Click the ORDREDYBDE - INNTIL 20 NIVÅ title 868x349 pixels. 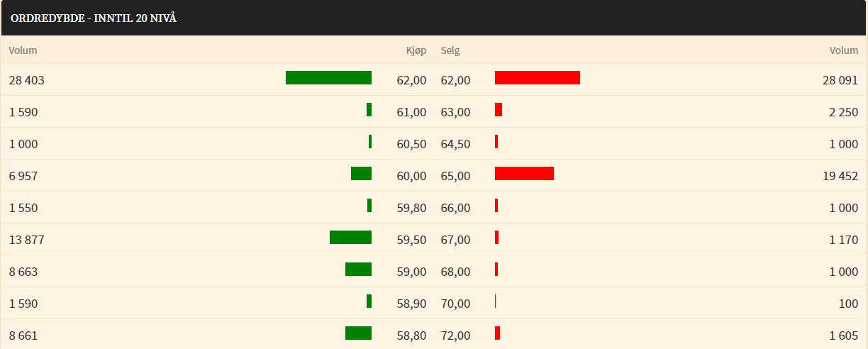pyautogui.click(x=94, y=18)
